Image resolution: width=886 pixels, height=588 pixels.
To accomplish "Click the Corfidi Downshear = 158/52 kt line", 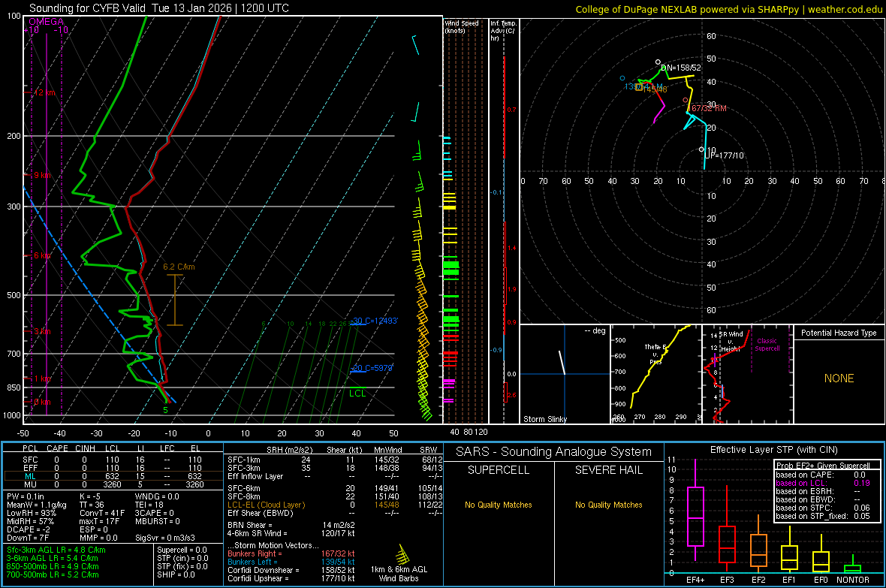I will click(291, 570).
